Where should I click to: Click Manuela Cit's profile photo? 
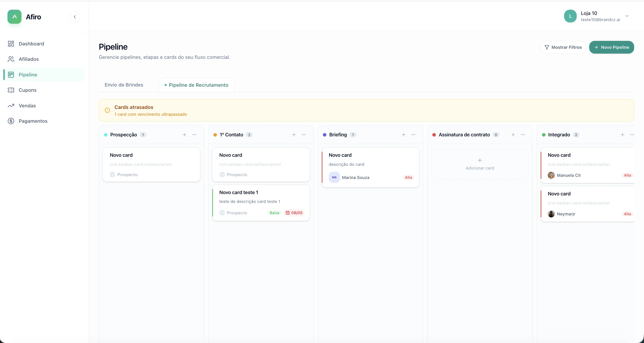551,175
